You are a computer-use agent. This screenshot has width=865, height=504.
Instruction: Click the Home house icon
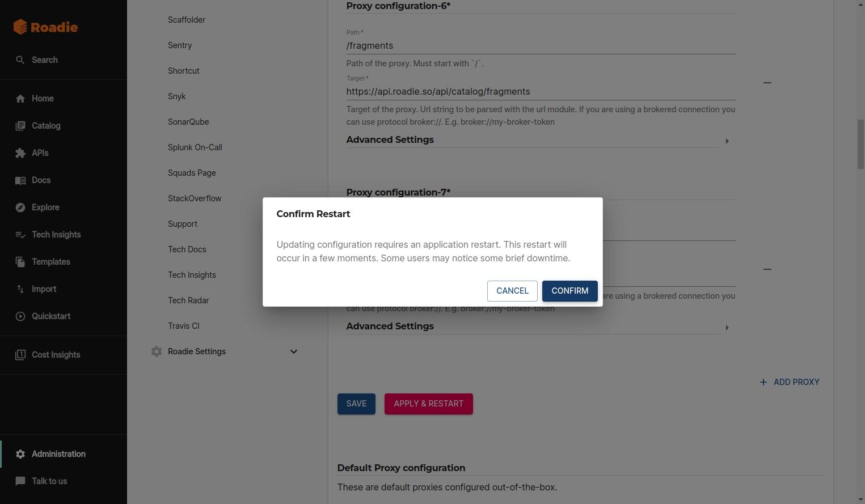point(20,99)
